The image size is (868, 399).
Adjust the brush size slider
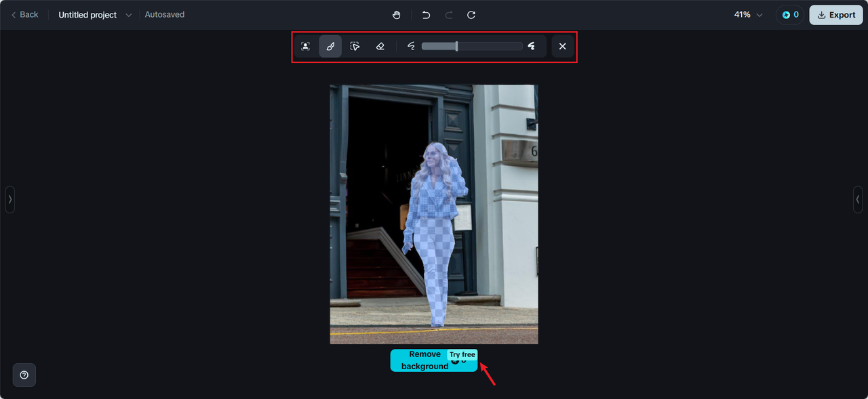point(472,46)
